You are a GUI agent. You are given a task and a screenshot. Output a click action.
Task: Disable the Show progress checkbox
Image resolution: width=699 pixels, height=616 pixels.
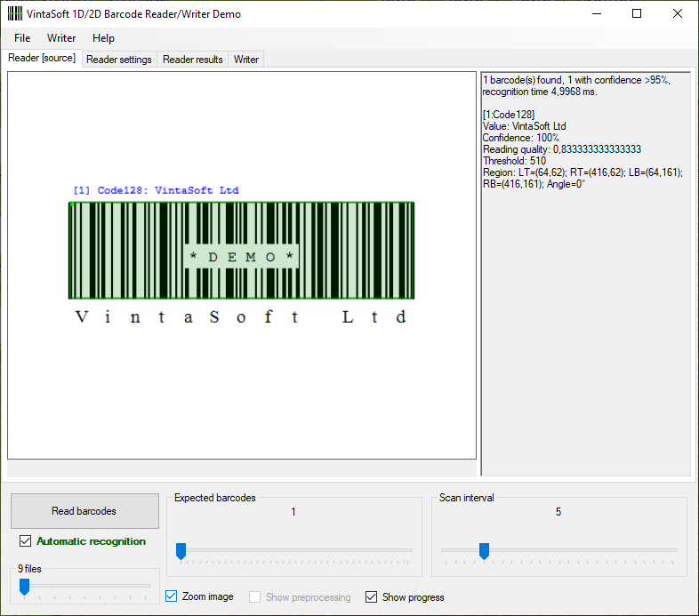tap(372, 596)
